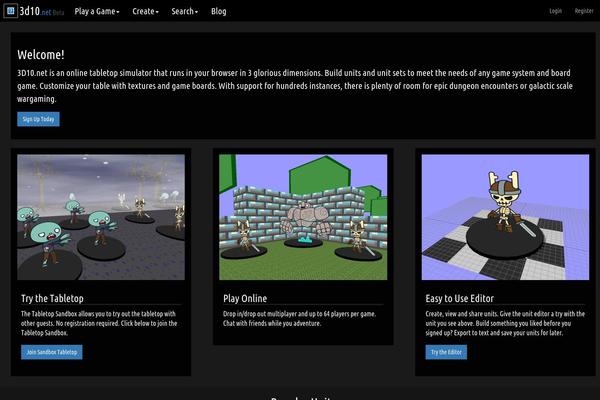
Task: Go to the Blog page
Action: click(218, 11)
